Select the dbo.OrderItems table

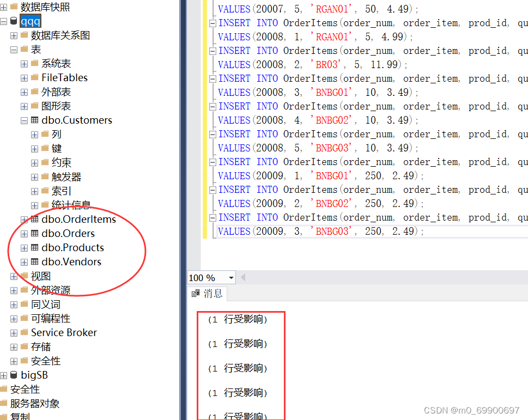76,219
